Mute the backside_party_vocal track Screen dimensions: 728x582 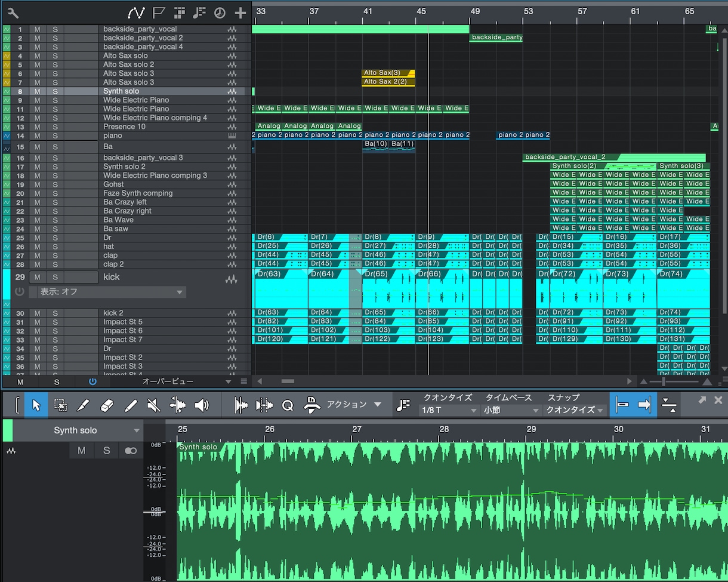[x=37, y=29]
